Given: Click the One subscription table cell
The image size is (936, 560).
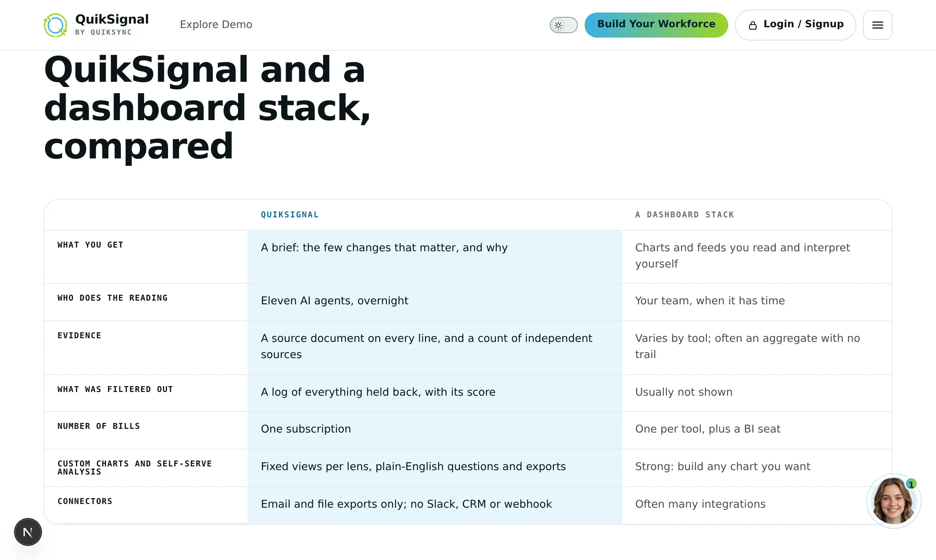Looking at the screenshot, I should pyautogui.click(x=434, y=430).
